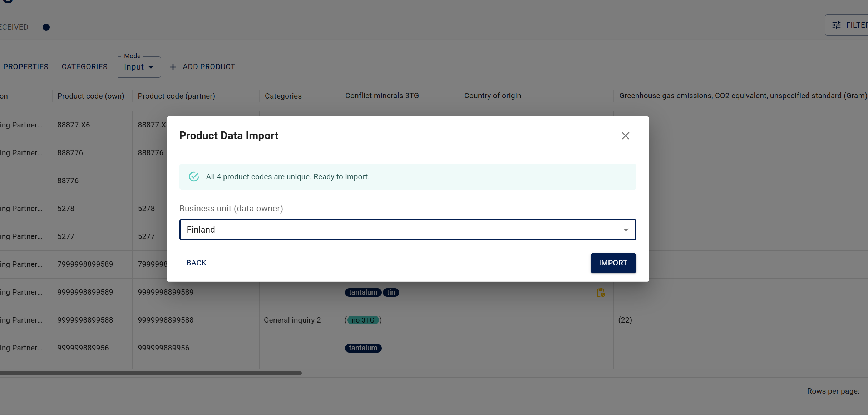The height and width of the screenshot is (415, 868).
Task: Click the filter sliders icon
Action: 836,25
